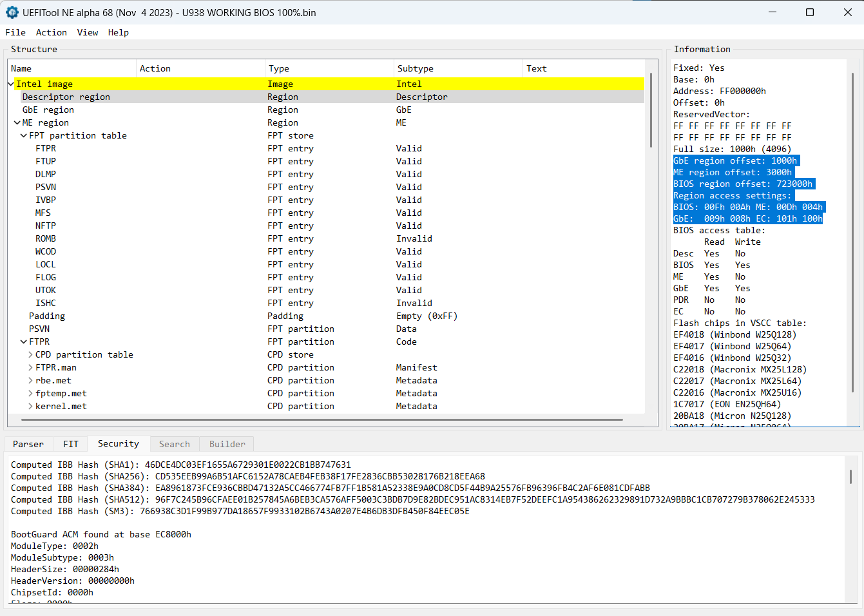Expand the kernel.met node
Image resolution: width=864 pixels, height=616 pixels.
point(30,406)
